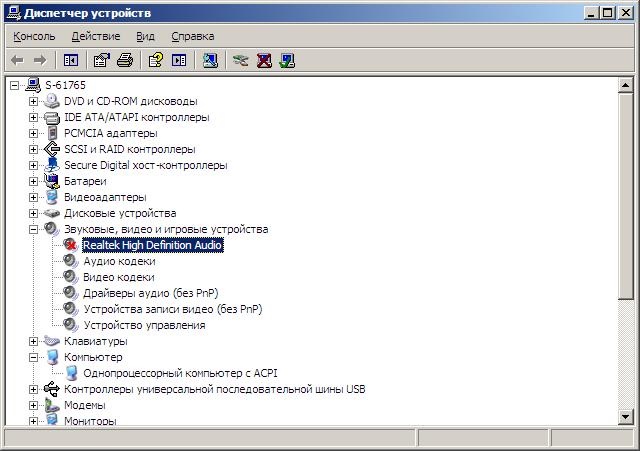This screenshot has width=640, height=451.
Task: Expand USB controllers node
Action: [33, 389]
